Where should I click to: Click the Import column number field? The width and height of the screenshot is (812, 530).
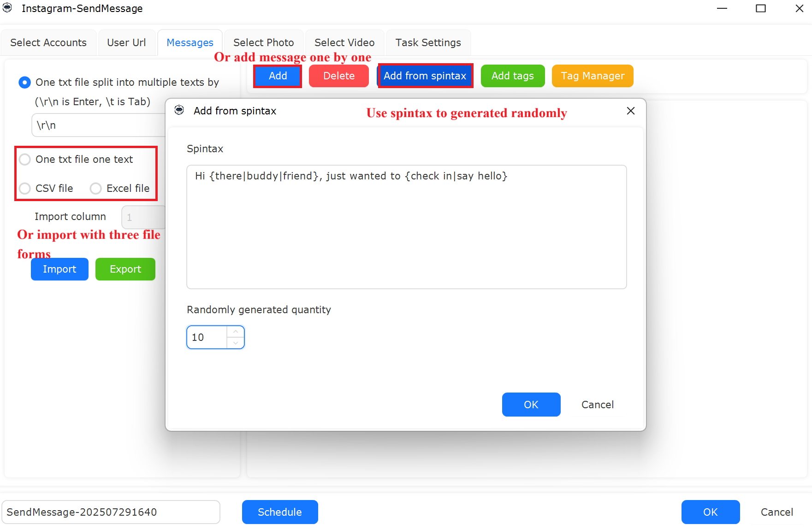[x=143, y=217]
